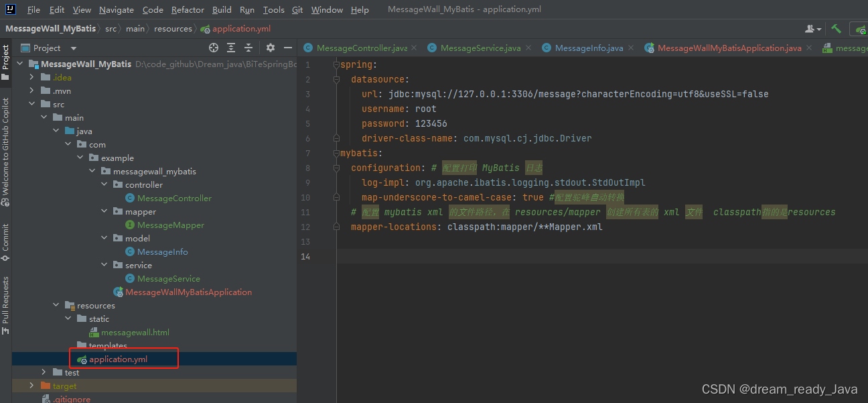Collapse the controller package

pyautogui.click(x=104, y=185)
